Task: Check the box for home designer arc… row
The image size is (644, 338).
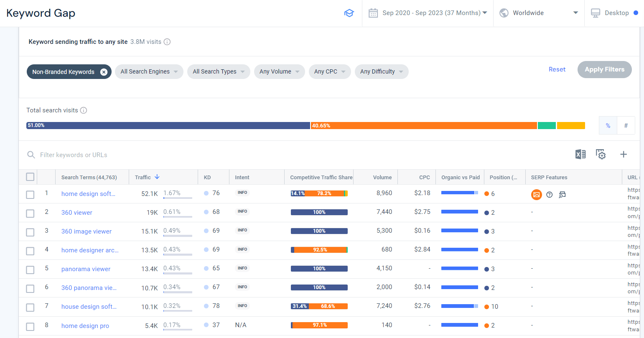Action: pos(30,251)
